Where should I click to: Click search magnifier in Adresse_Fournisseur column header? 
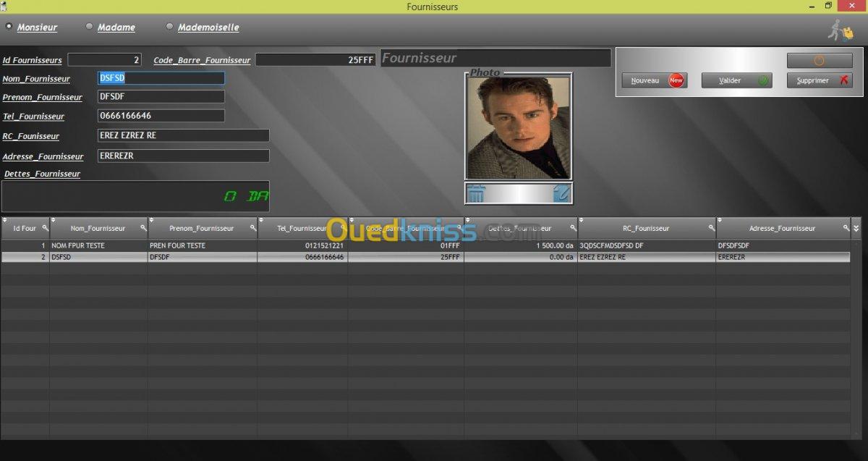(x=846, y=228)
